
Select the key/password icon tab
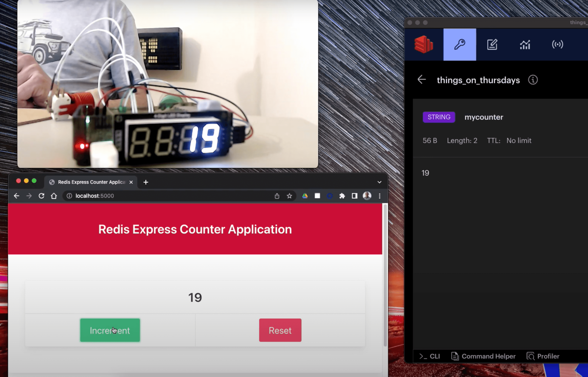[460, 44]
